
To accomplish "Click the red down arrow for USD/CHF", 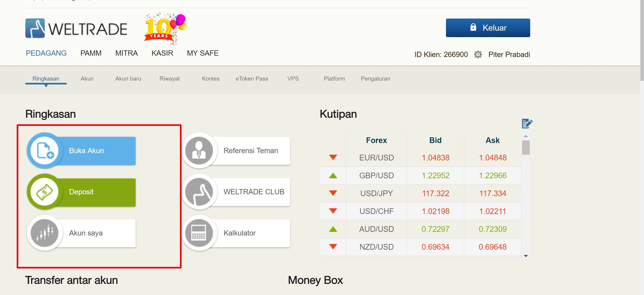I will tap(333, 211).
